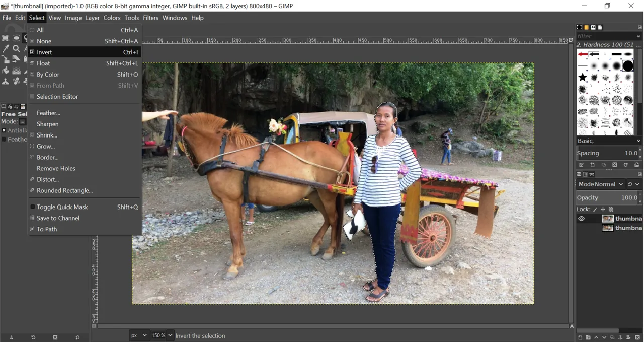Toggle the Feather edges checkbox
Viewport: 644px width, 342px height.
tap(4, 140)
